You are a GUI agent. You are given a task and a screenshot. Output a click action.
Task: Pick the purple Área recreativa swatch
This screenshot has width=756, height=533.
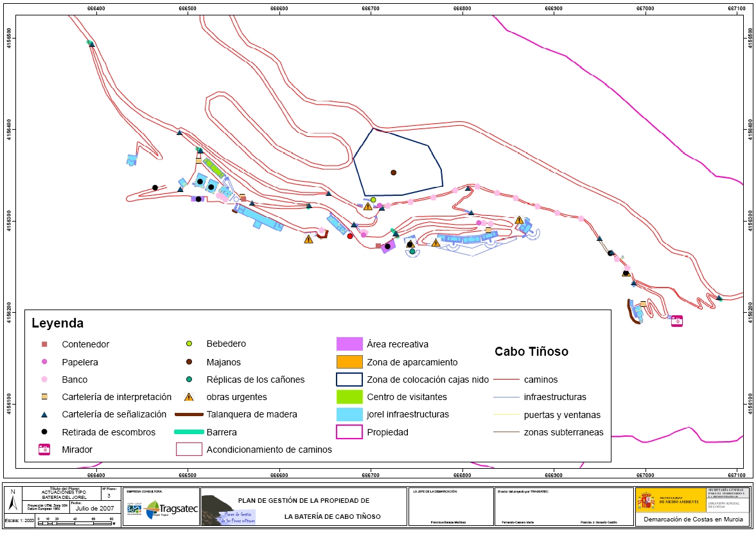pyautogui.click(x=349, y=344)
